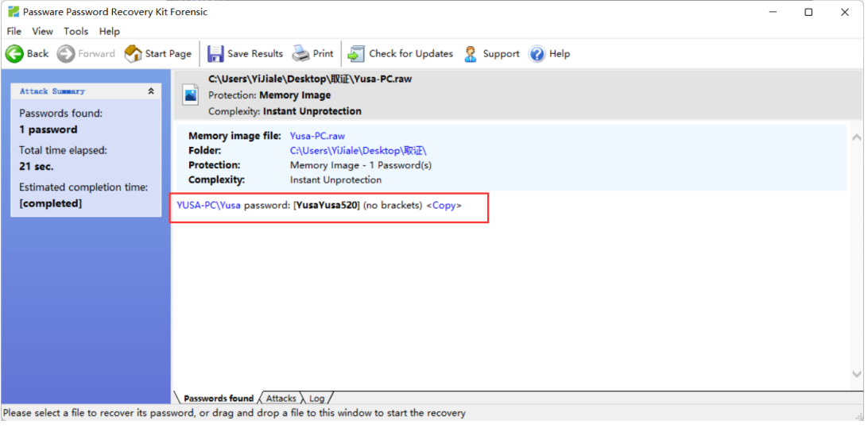This screenshot has height=432, width=868.
Task: Click the 'Memory image file:' label
Action: (x=235, y=136)
